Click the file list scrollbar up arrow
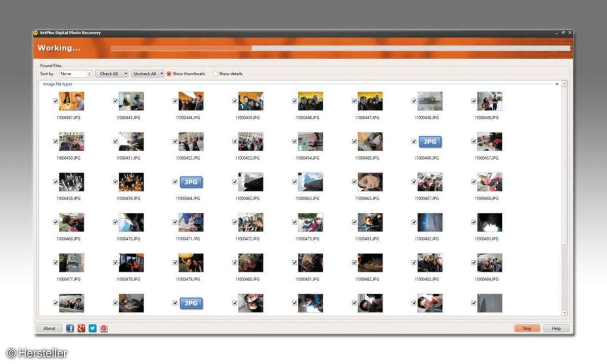This screenshot has height=364, width=607. 565,84
